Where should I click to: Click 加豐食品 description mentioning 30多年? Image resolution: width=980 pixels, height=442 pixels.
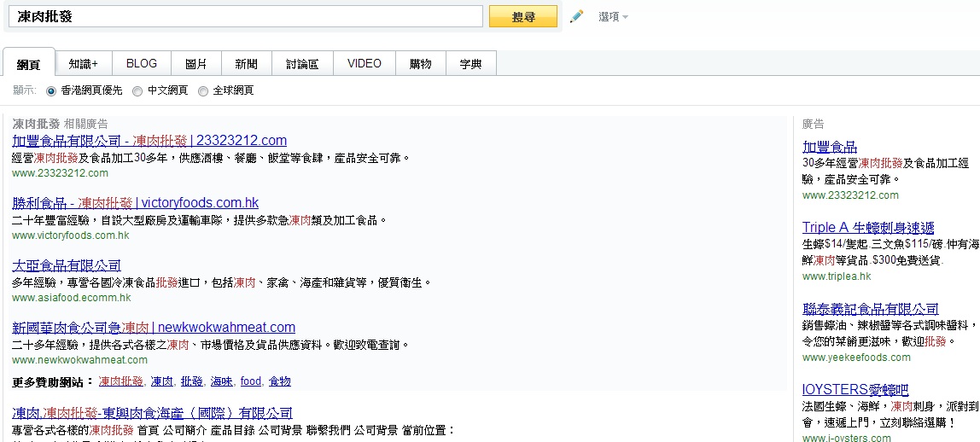pos(211,158)
